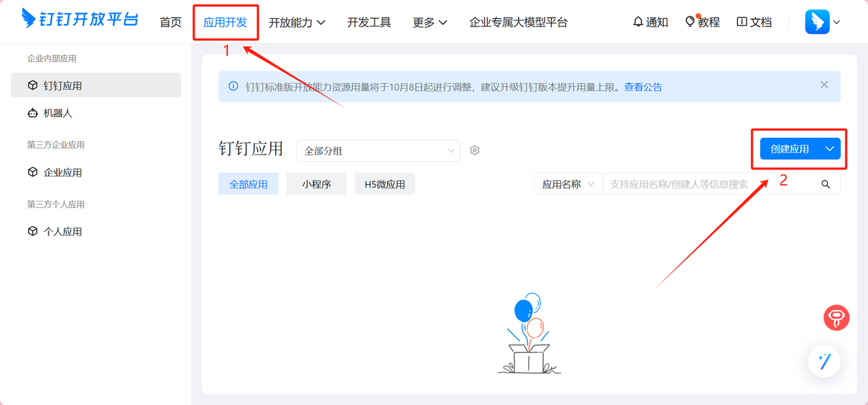Click the 钉钉应用 page heading
The width and height of the screenshot is (868, 405).
251,149
